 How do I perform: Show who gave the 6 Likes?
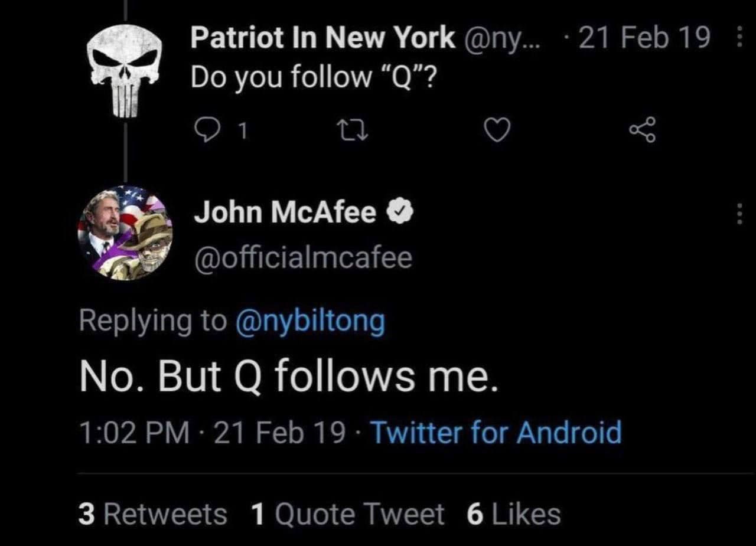pos(513,514)
